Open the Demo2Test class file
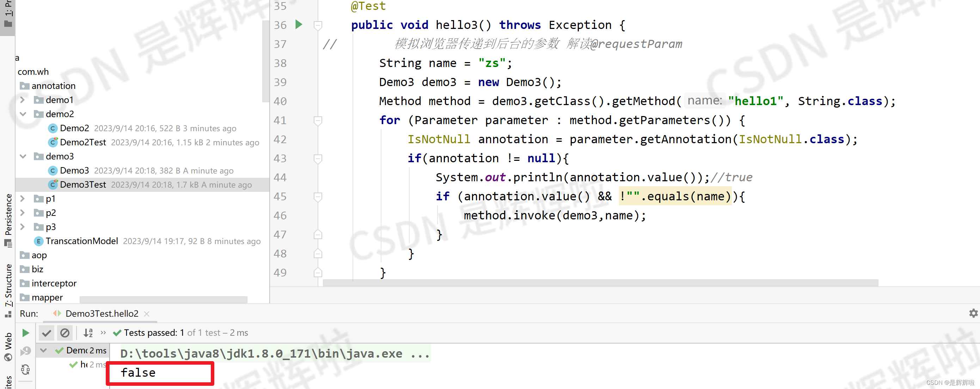 (x=83, y=142)
